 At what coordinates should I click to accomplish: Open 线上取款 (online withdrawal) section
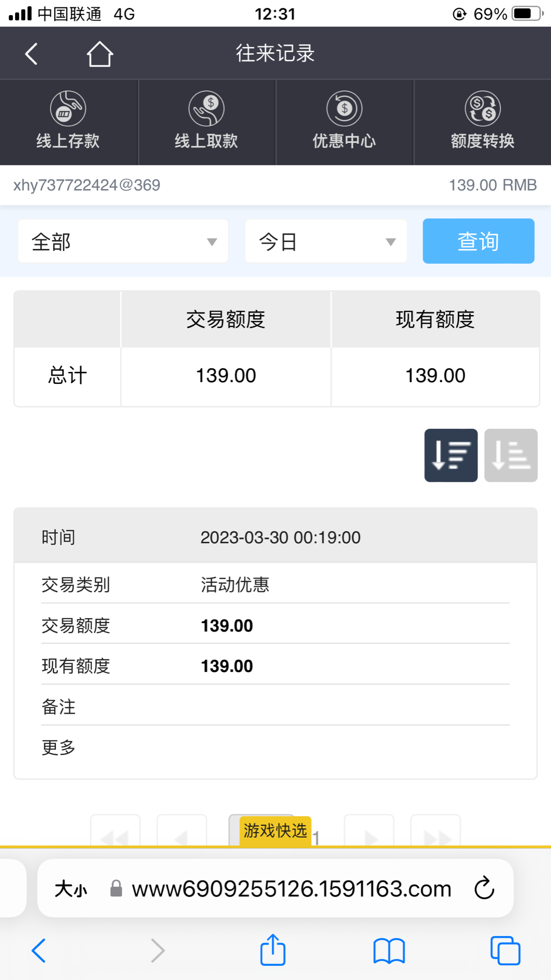click(x=206, y=122)
